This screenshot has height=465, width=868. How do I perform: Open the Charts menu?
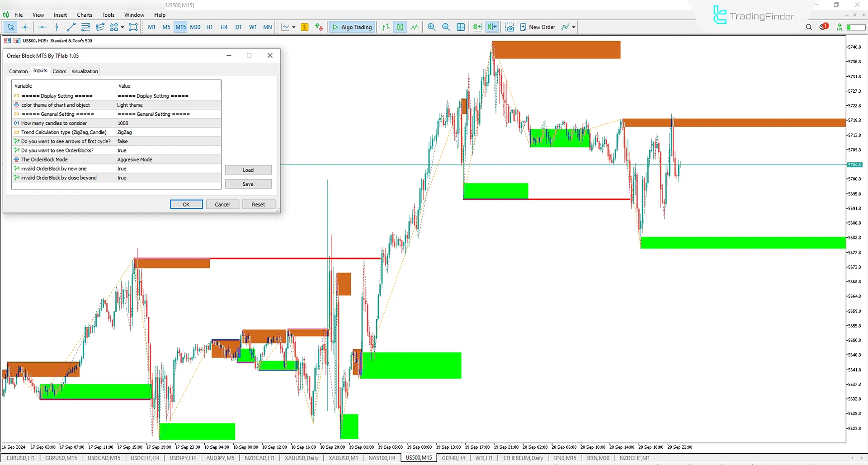[x=84, y=15]
